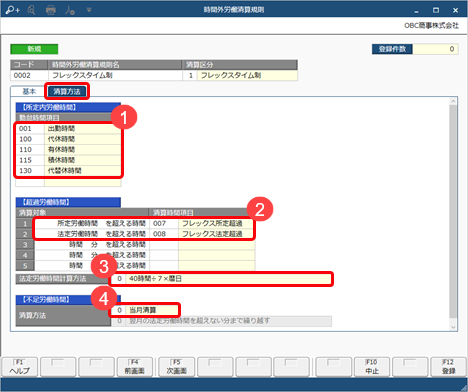Open the small dropdown arrow in title bar
468x392 pixels.
pos(89,10)
